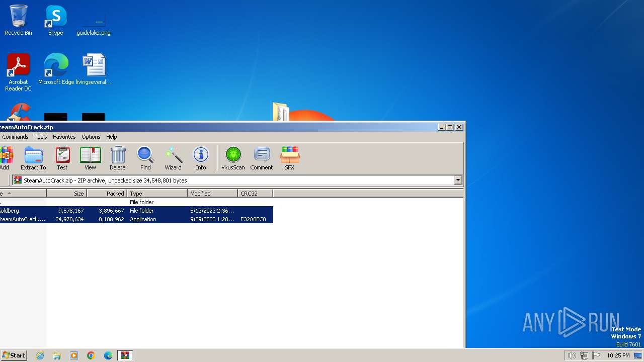The image size is (644, 362).
Task: Sort by CRC32 column header
Action: click(255, 194)
